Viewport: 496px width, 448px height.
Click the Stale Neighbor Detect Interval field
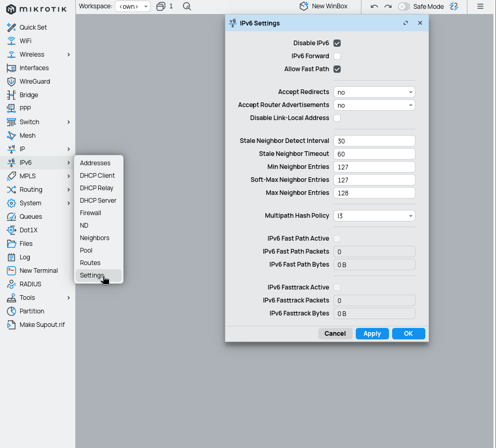(x=374, y=141)
